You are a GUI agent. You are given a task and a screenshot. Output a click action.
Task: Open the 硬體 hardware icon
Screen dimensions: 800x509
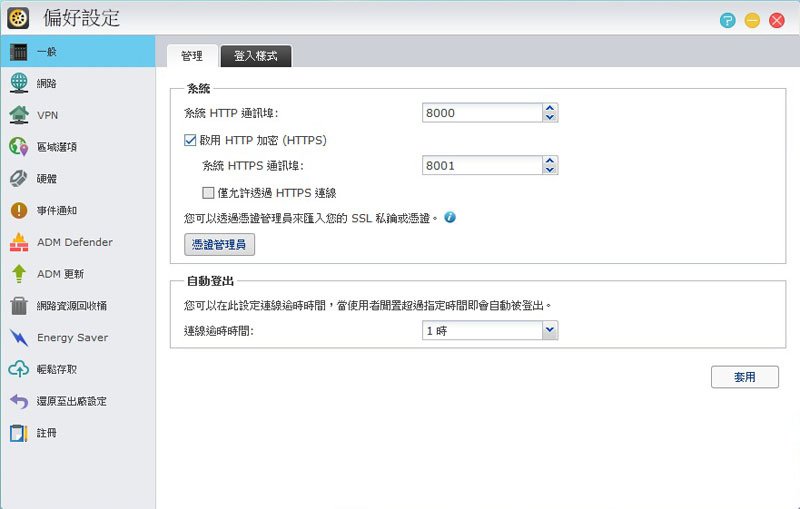(x=19, y=179)
